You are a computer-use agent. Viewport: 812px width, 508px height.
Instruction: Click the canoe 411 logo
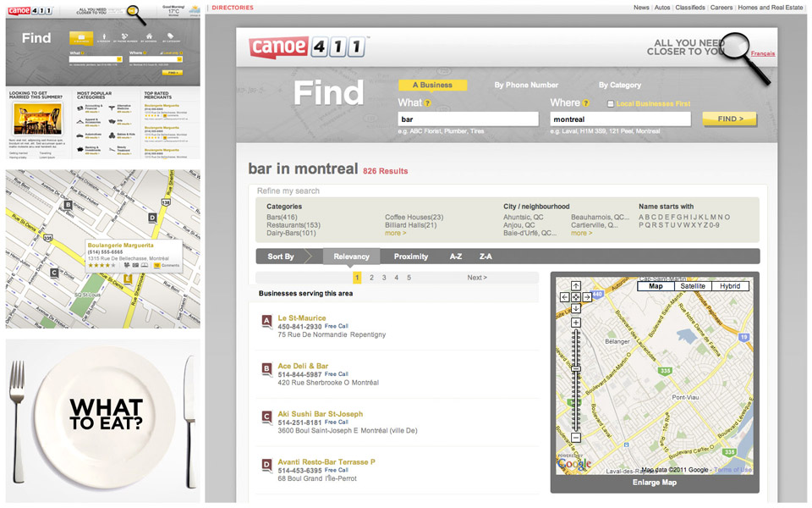[308, 47]
